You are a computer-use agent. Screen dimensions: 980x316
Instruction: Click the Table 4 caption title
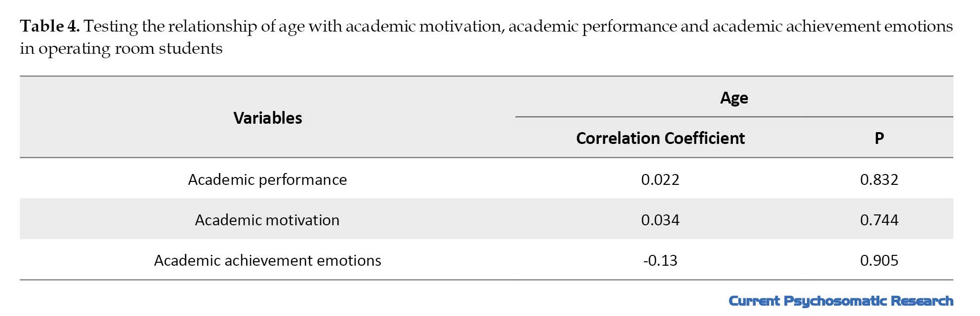486,37
